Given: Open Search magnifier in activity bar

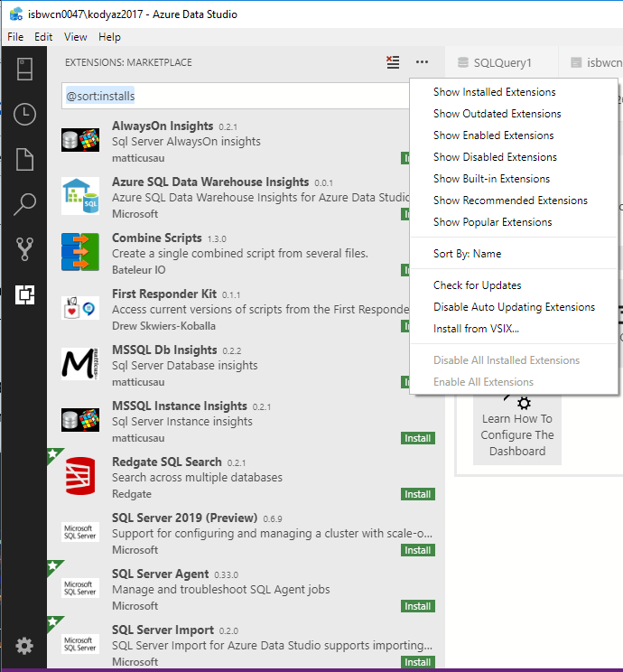Looking at the screenshot, I should [x=24, y=204].
